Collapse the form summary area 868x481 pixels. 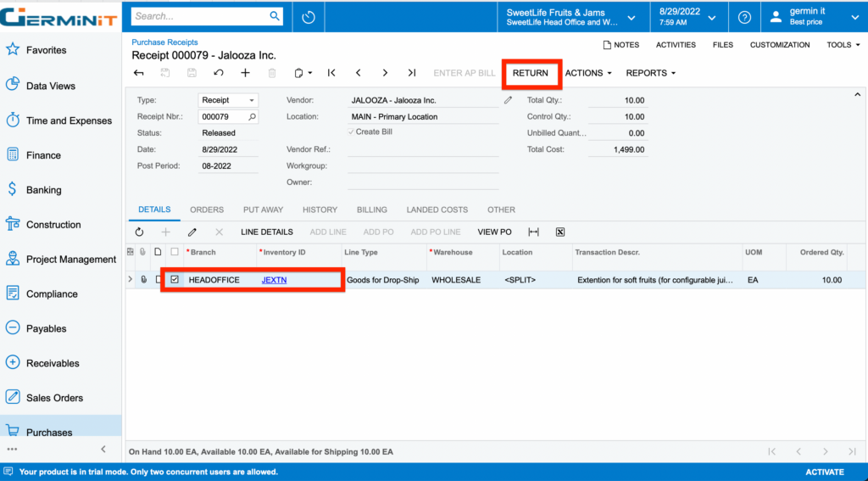[x=858, y=95]
